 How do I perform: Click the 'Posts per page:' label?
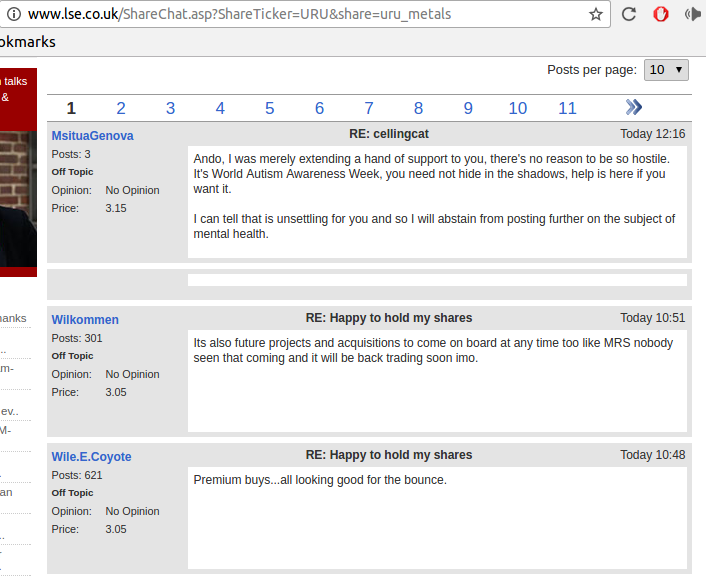click(592, 70)
